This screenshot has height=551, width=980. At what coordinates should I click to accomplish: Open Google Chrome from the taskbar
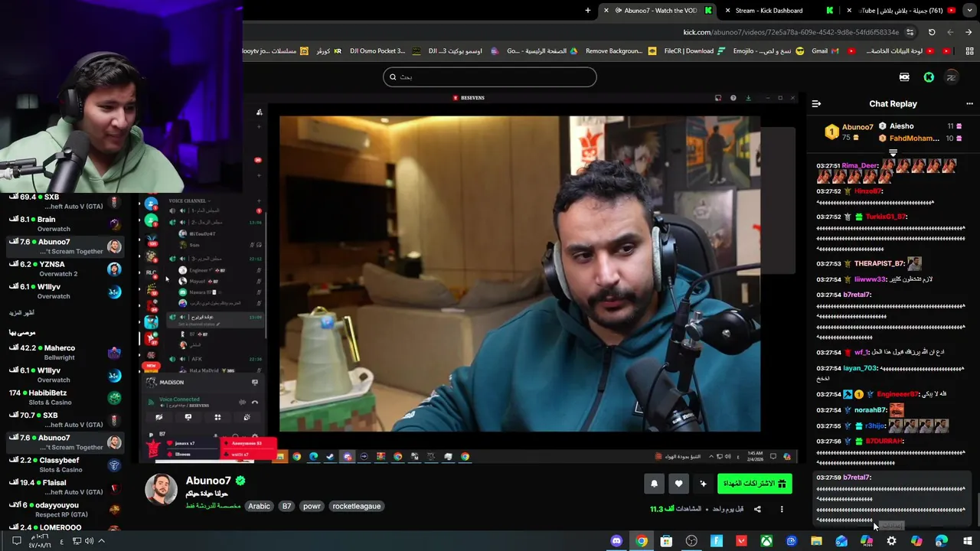coord(642,541)
